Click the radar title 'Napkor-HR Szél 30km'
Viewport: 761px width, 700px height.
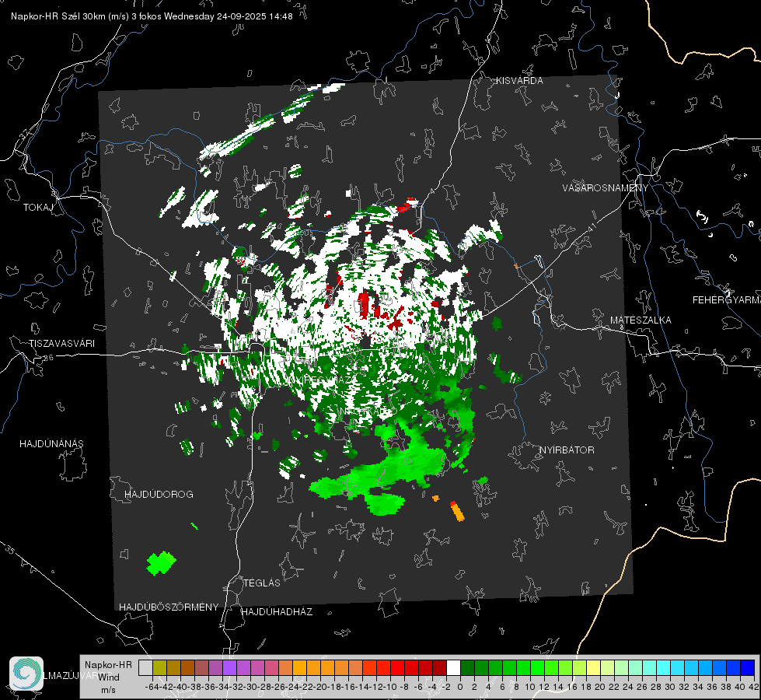pos(59,16)
